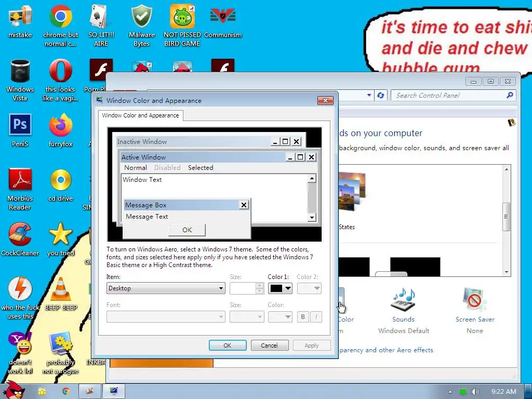Image resolution: width=532 pixels, height=399 pixels.
Task: Toggle the Bold font button
Action: [303, 317]
